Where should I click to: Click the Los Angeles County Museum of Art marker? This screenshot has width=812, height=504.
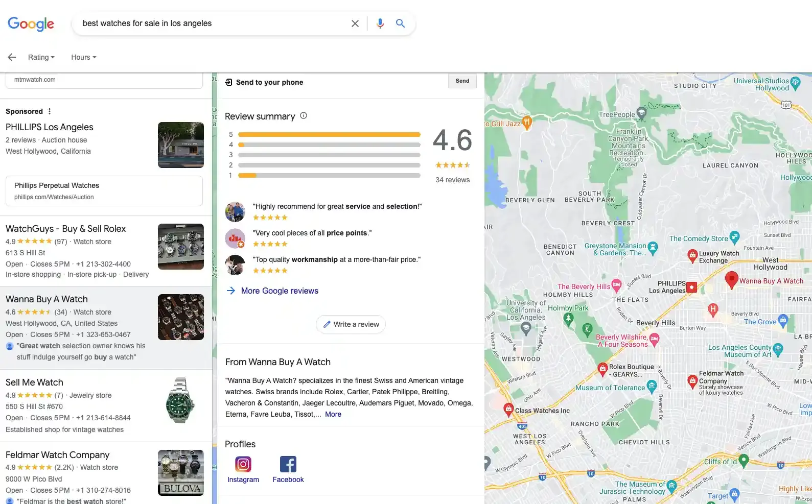click(x=778, y=349)
